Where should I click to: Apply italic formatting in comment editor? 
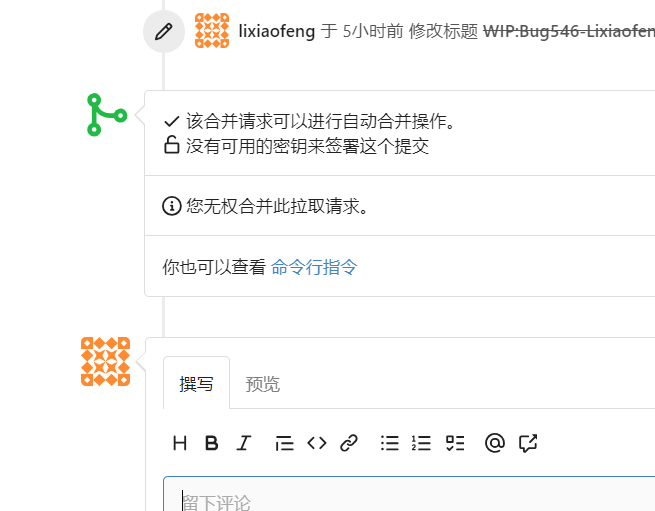tap(243, 443)
